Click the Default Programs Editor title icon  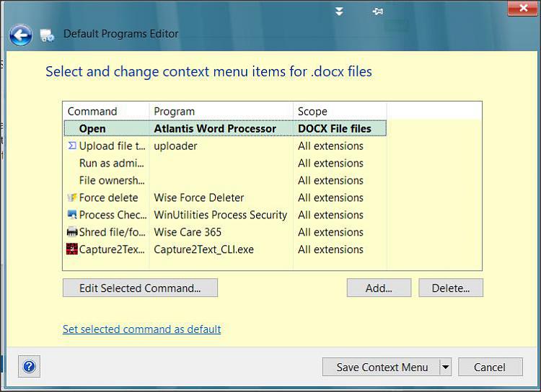47,35
